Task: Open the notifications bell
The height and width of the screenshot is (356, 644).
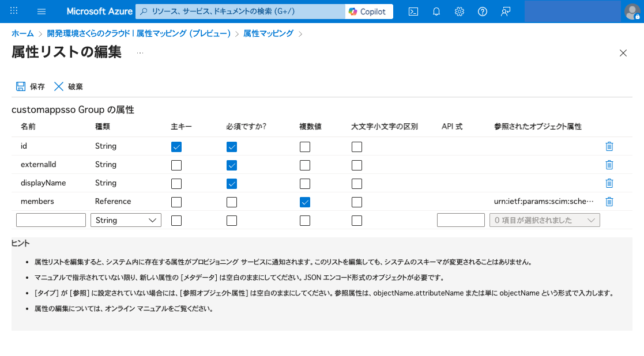Action: coord(436,12)
